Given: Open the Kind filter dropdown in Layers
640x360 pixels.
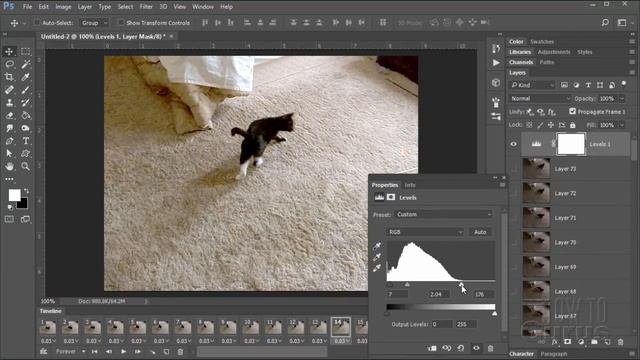Looking at the screenshot, I should [532, 85].
